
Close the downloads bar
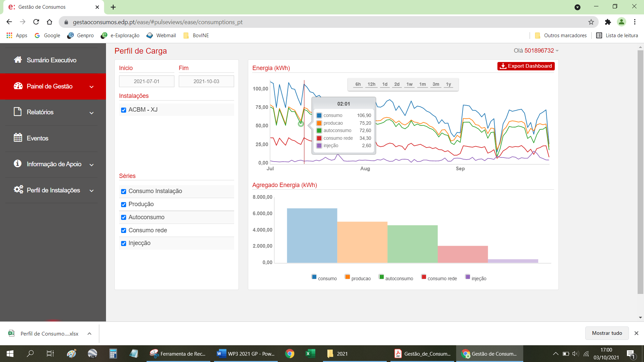tap(636, 333)
